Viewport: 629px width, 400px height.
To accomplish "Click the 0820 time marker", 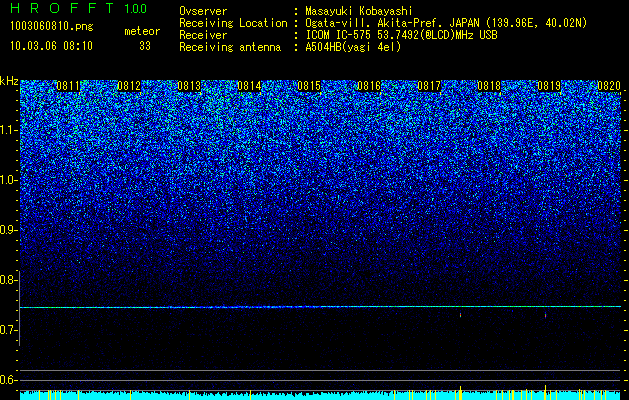I will pyautogui.click(x=609, y=86).
